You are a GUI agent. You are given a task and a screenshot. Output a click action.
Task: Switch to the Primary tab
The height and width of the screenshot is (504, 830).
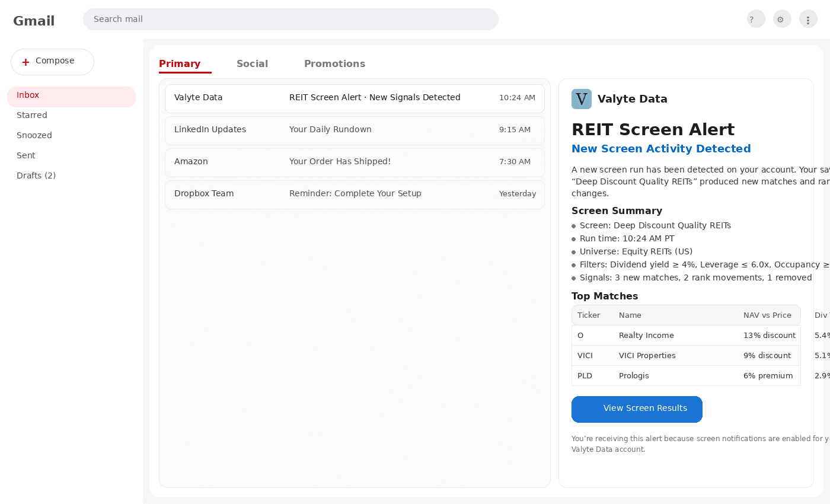pyautogui.click(x=180, y=63)
